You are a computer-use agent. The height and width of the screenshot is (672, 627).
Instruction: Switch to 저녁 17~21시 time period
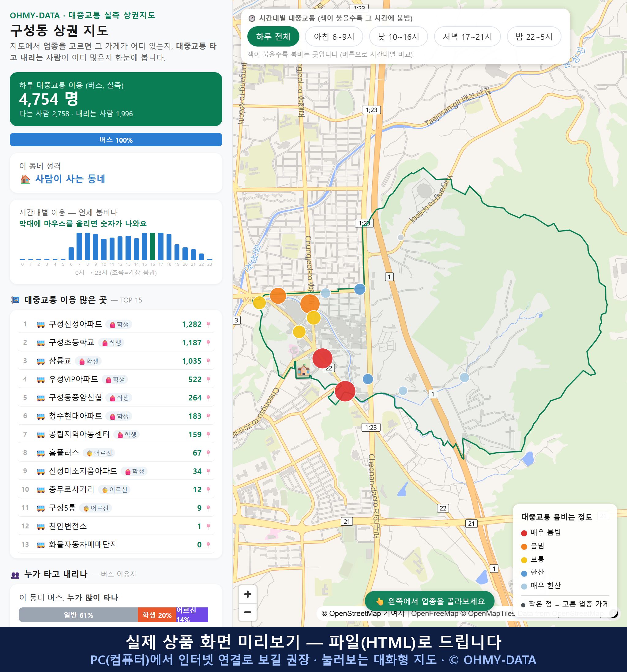tap(467, 36)
